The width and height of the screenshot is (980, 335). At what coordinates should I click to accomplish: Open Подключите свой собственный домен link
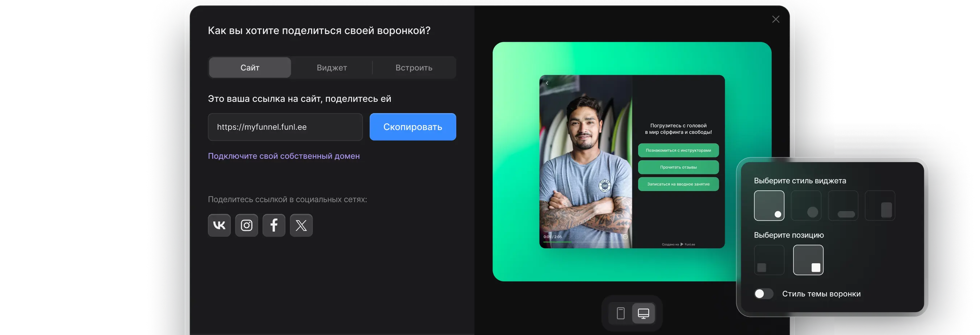click(x=284, y=156)
